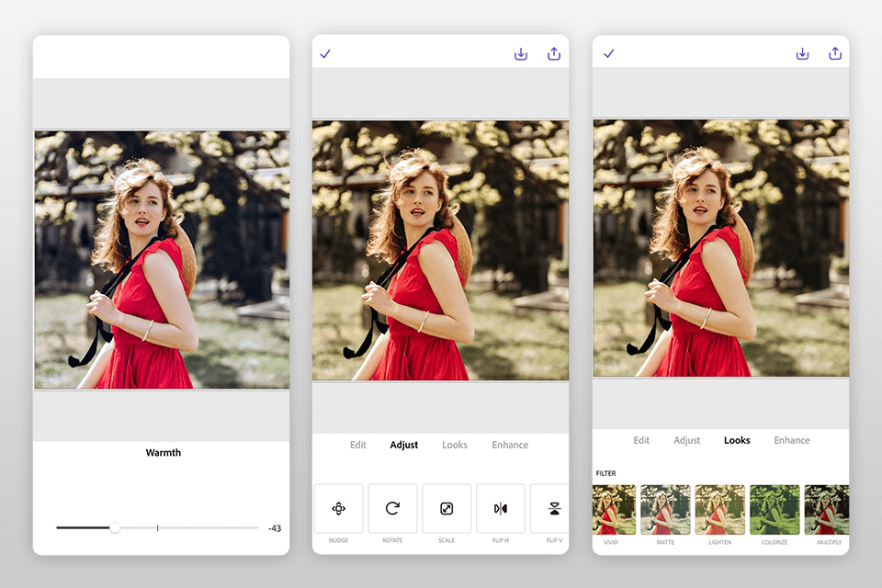The width and height of the screenshot is (882, 588).
Task: Select the Rotate tool
Action: point(392,508)
